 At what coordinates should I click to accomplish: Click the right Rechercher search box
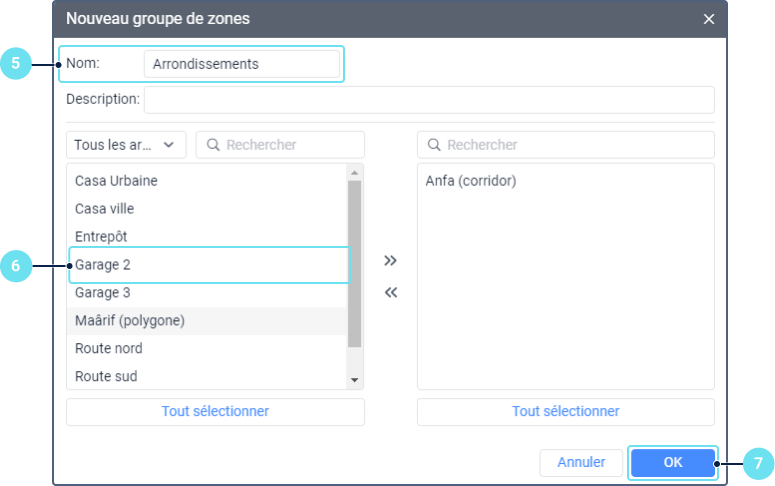pyautogui.click(x=566, y=145)
